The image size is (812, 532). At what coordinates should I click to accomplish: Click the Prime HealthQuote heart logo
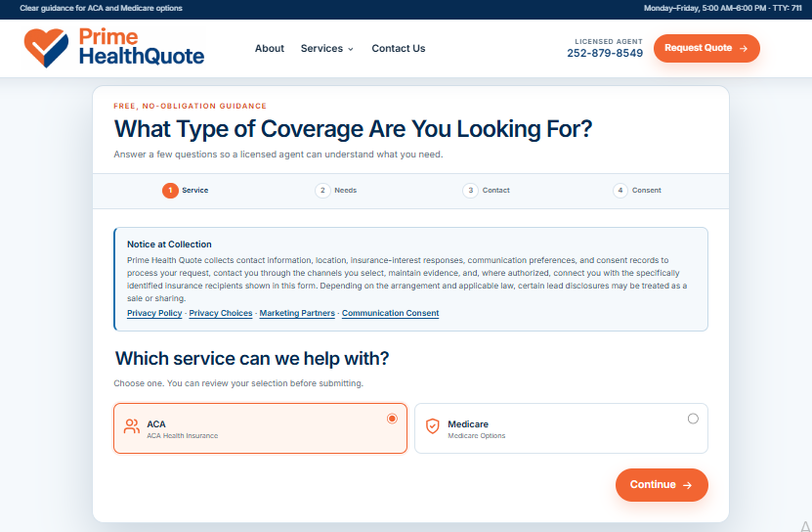pyautogui.click(x=46, y=48)
